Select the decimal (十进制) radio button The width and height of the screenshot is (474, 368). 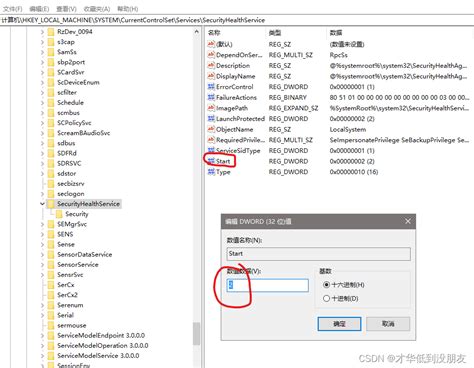326,298
